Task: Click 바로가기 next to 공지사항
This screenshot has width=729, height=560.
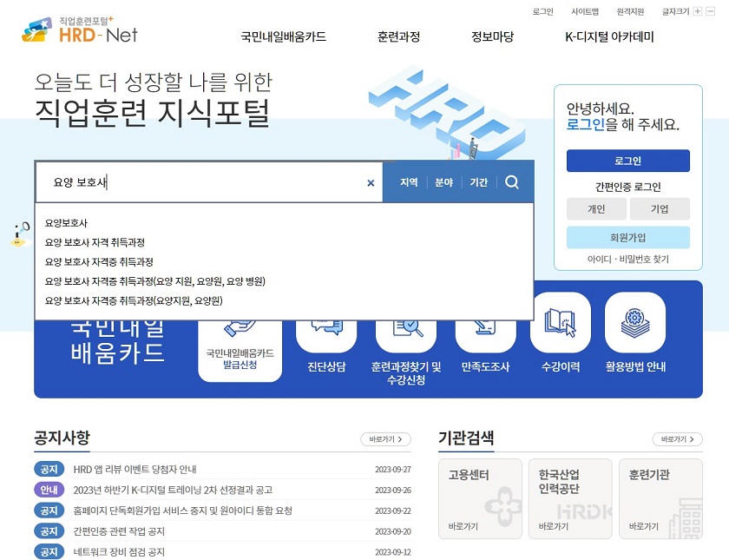Action: click(x=385, y=439)
